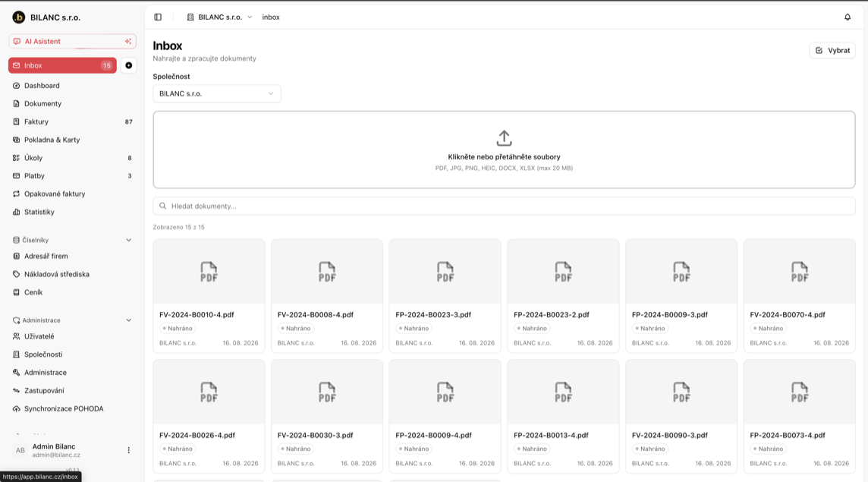Click PDF icon of FV-2024-B0090-3.pdf

[x=681, y=392]
